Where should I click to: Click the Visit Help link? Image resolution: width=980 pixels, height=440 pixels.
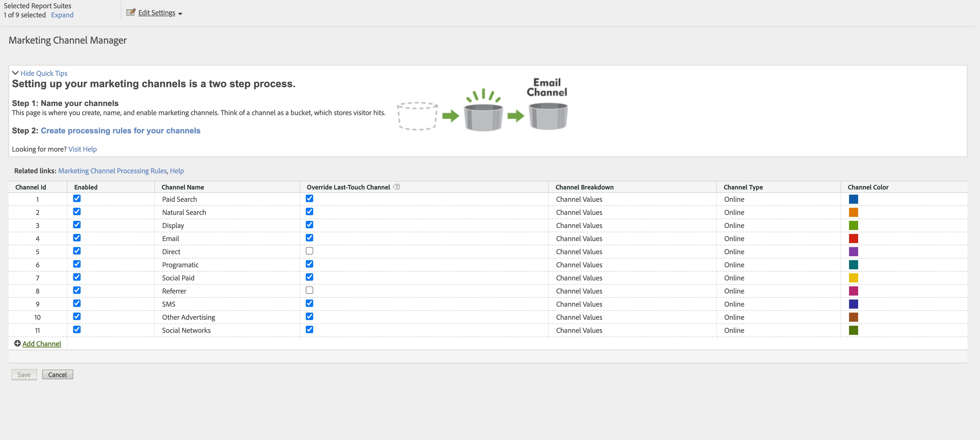tap(82, 149)
